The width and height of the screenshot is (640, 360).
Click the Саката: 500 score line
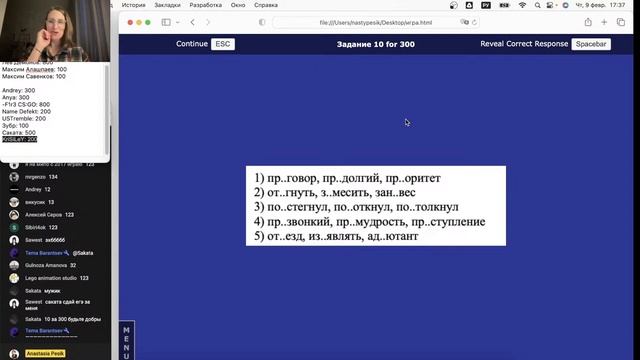pos(19,133)
